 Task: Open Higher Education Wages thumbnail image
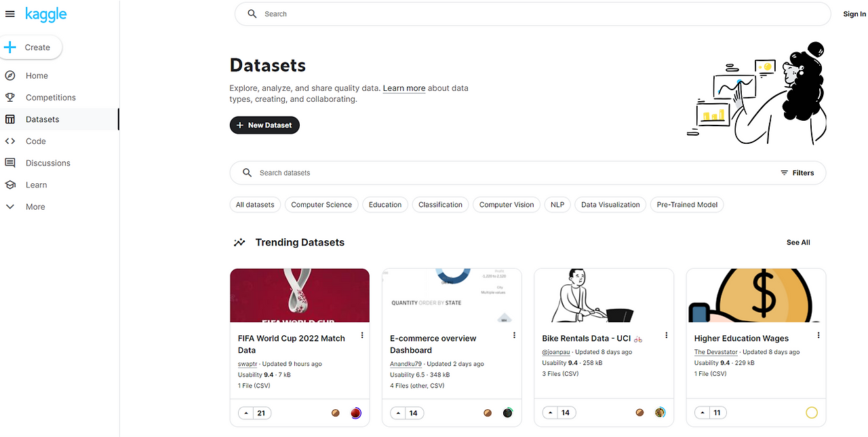click(x=756, y=295)
